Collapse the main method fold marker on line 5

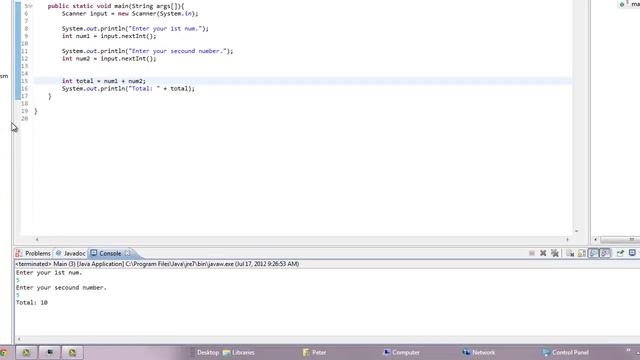[x=31, y=6]
